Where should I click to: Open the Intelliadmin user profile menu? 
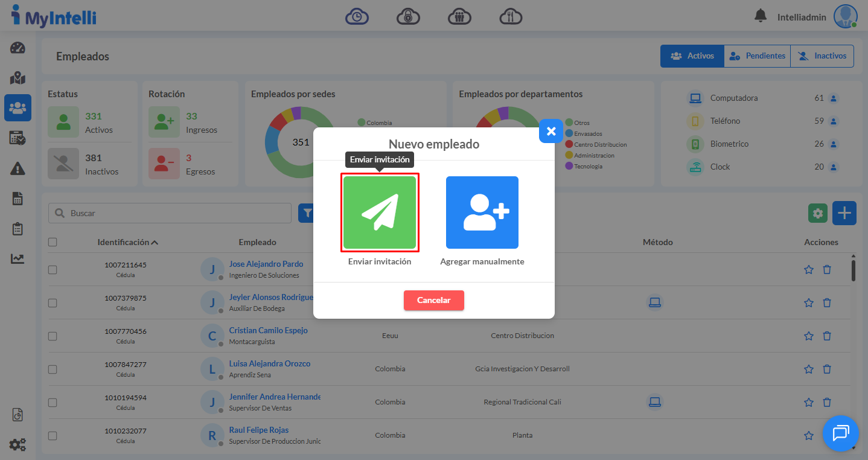(x=845, y=16)
